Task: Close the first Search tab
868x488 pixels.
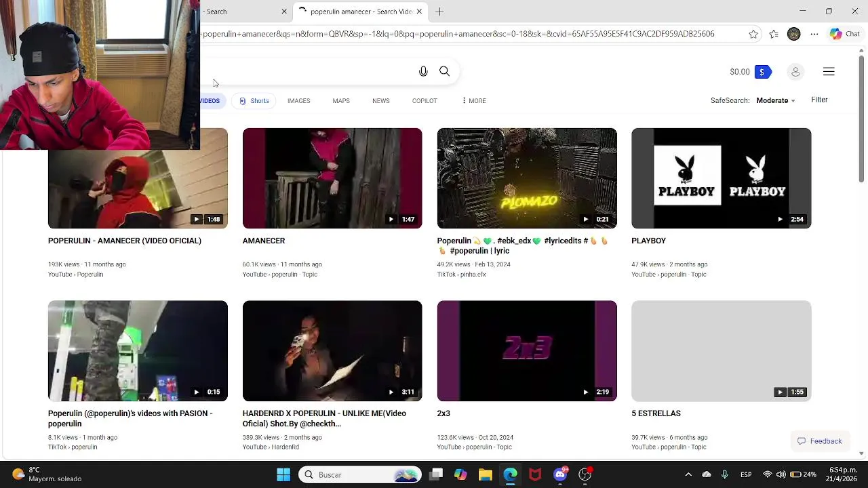Action: pyautogui.click(x=284, y=12)
